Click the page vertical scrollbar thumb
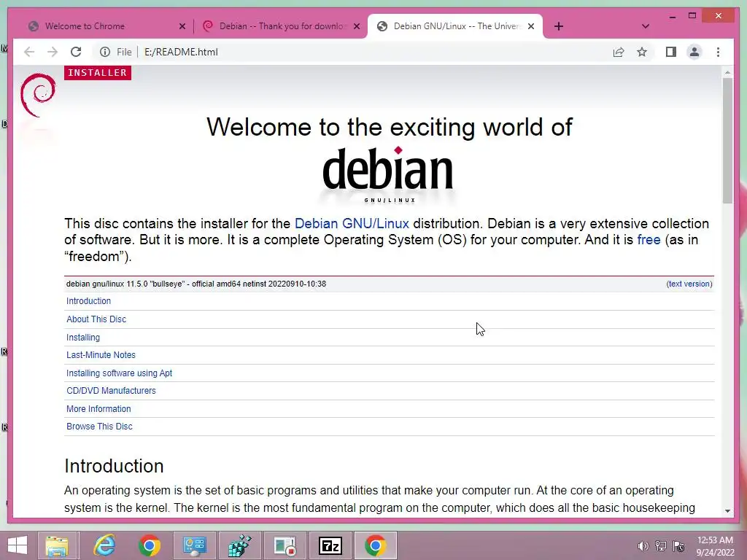Screen dimensions: 747x560 pyautogui.click(x=727, y=141)
